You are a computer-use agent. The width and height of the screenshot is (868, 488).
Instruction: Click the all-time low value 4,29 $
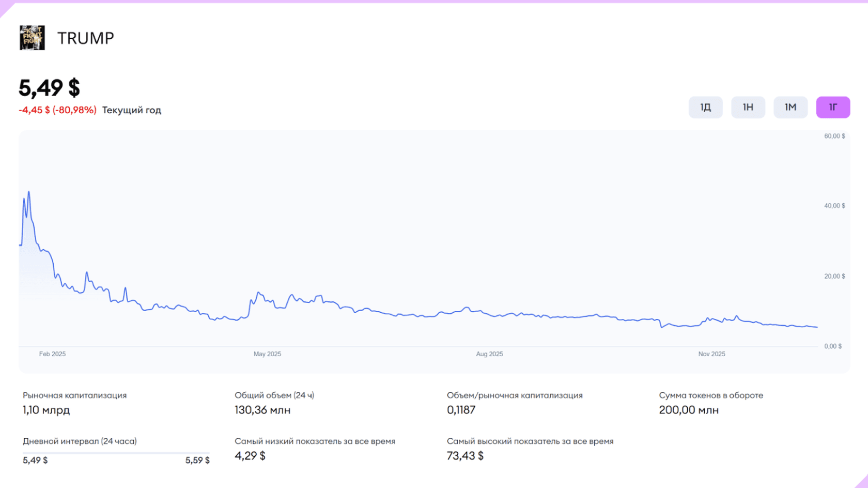tap(250, 456)
